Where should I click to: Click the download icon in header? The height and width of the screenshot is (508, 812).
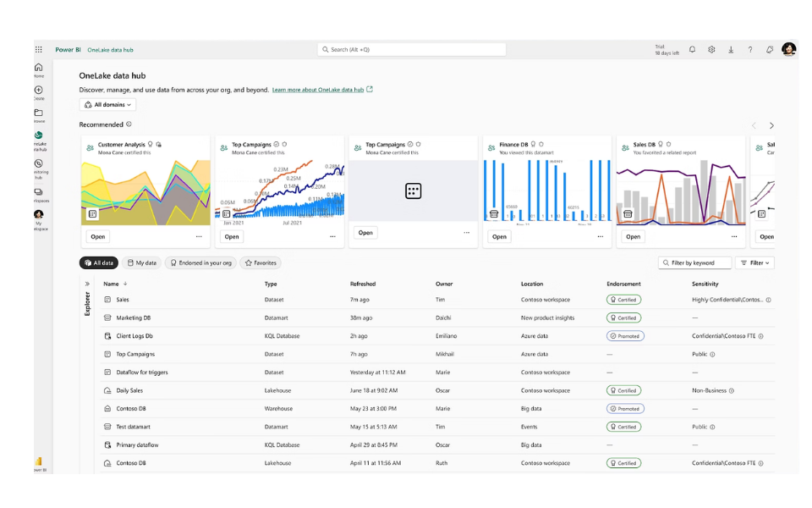(x=731, y=50)
